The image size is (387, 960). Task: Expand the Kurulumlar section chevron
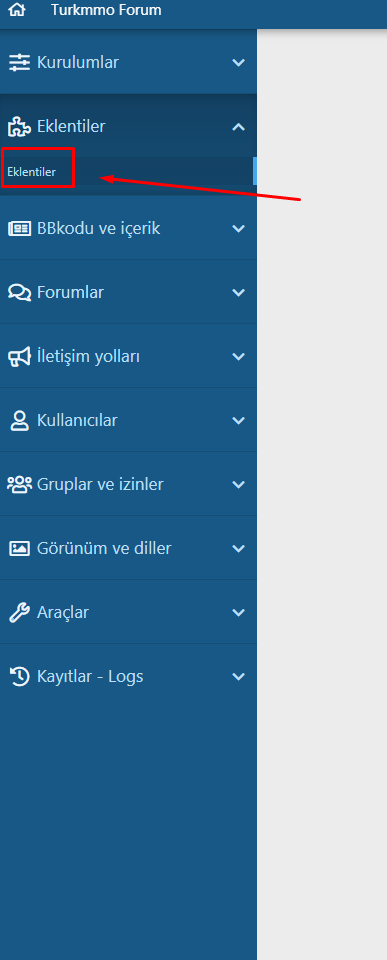pos(238,62)
